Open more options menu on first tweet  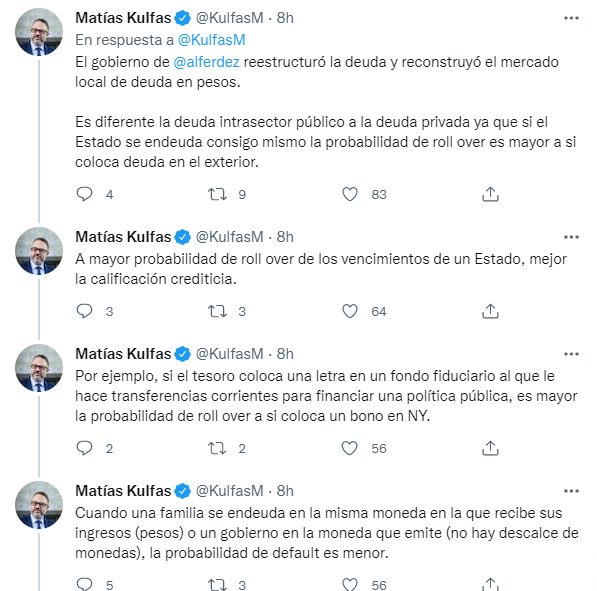tap(571, 18)
